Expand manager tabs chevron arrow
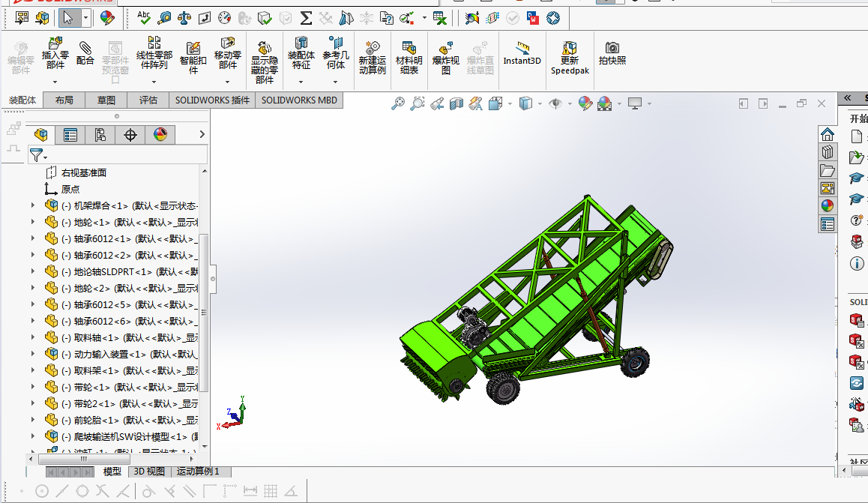The image size is (868, 503). pyautogui.click(x=202, y=134)
